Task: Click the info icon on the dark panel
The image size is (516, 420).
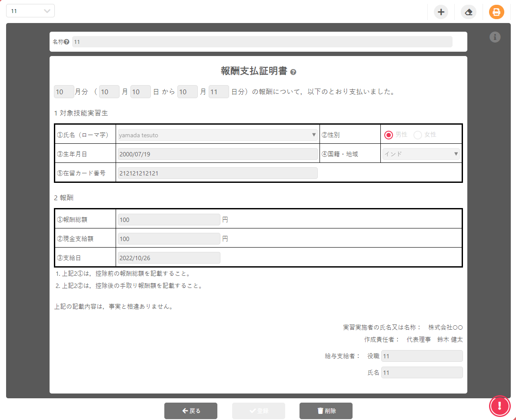Action: pos(495,37)
